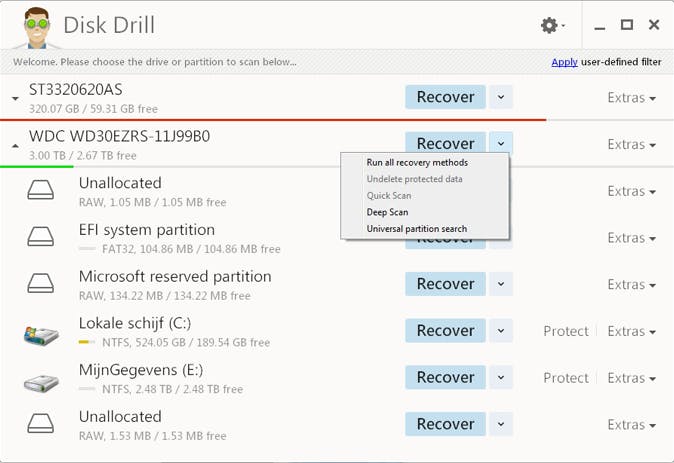The width and height of the screenshot is (674, 463).
Task: Select the first Unallocated drive icon
Action: pos(40,190)
